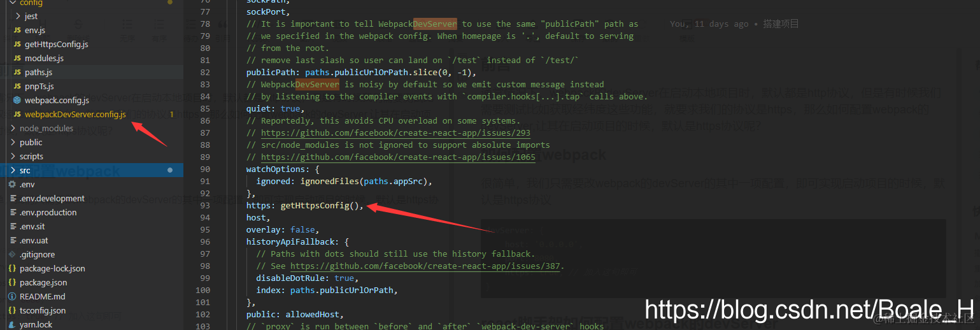Click yarn icon beside yarn.lock

click(12, 324)
